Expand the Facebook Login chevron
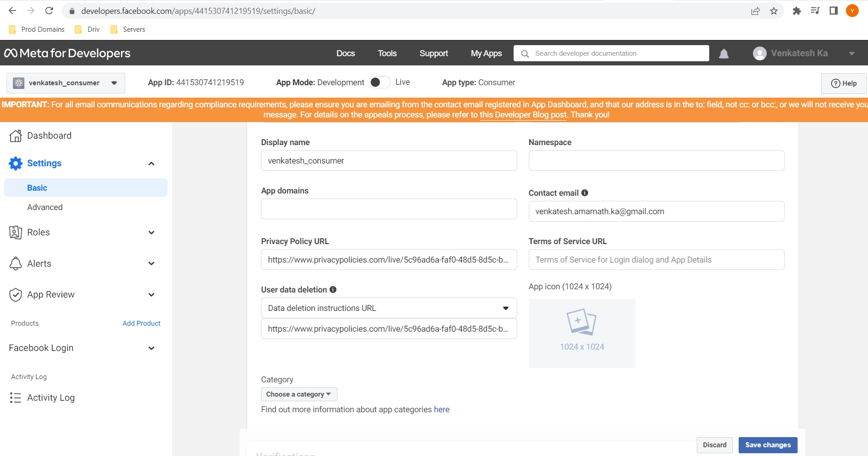The image size is (868, 456). click(151, 348)
